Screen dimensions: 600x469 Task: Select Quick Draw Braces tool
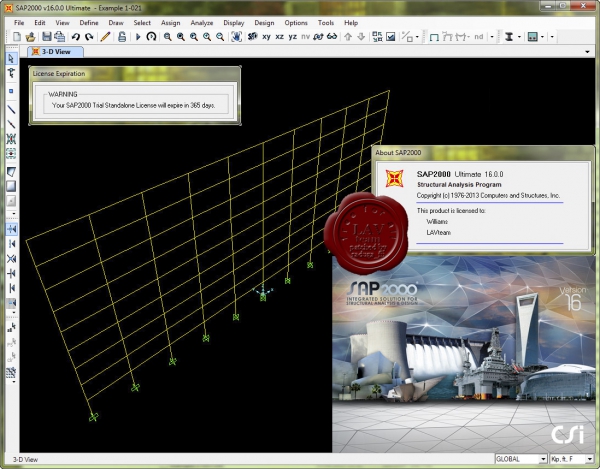(11, 138)
